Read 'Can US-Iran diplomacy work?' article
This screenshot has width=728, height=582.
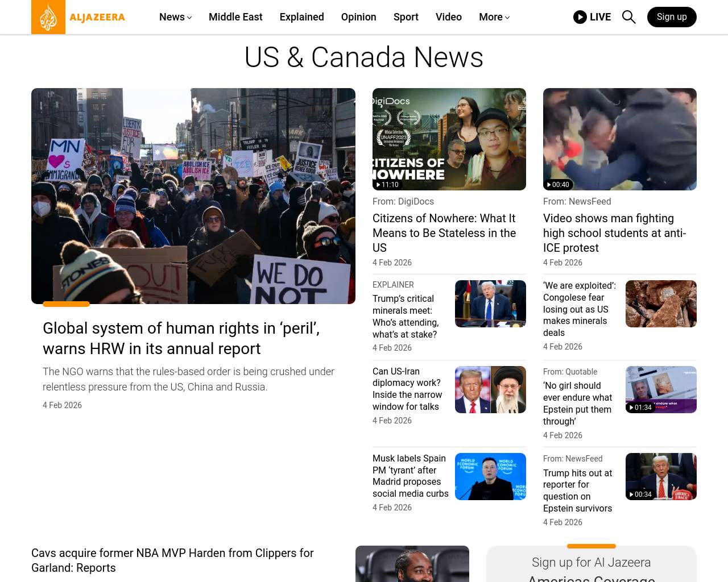coord(407,389)
